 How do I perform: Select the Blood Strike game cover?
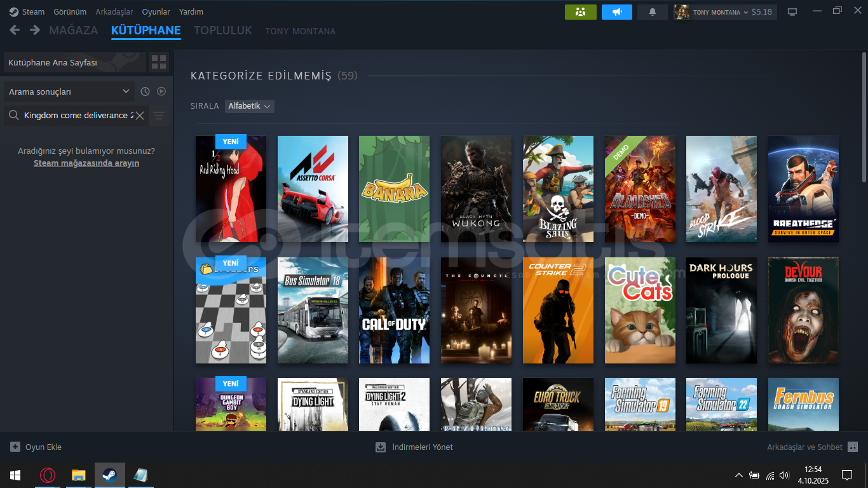721,189
